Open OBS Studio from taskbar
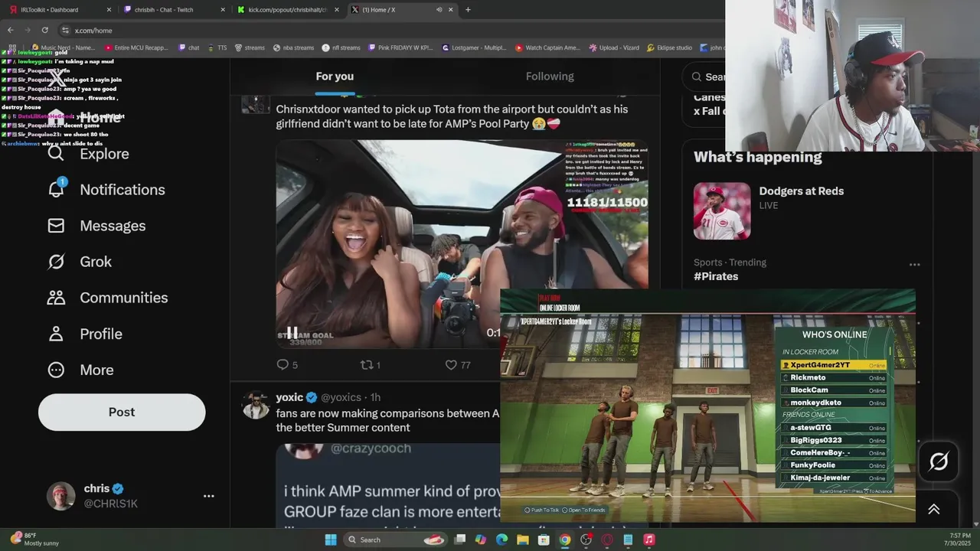Screen dimensions: 980x551 [586, 540]
